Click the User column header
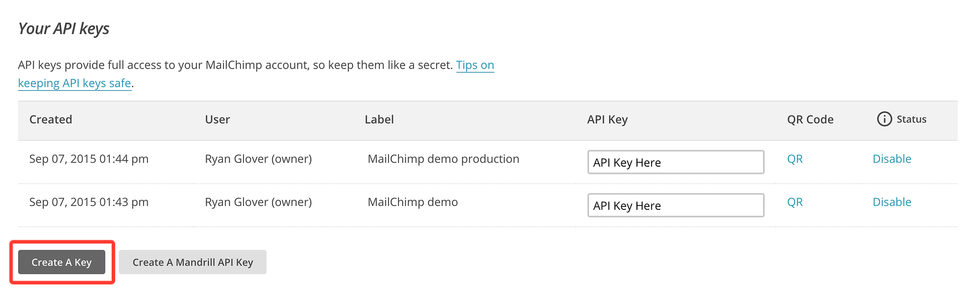The image size is (980, 301). pyautogui.click(x=217, y=120)
